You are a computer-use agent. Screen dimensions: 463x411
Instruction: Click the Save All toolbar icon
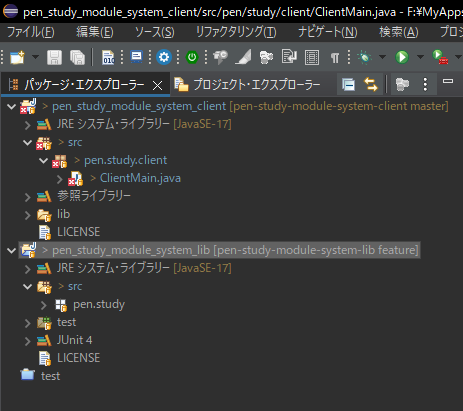[78, 57]
